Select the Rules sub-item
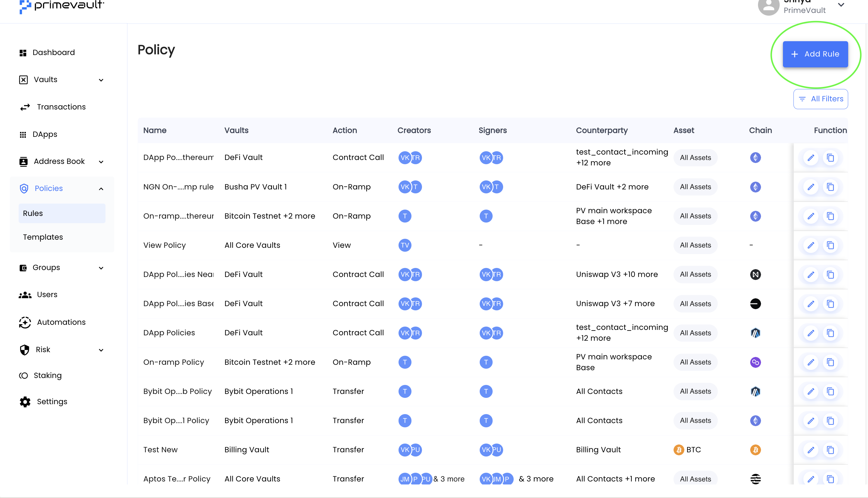The height and width of the screenshot is (498, 868). 62,213
